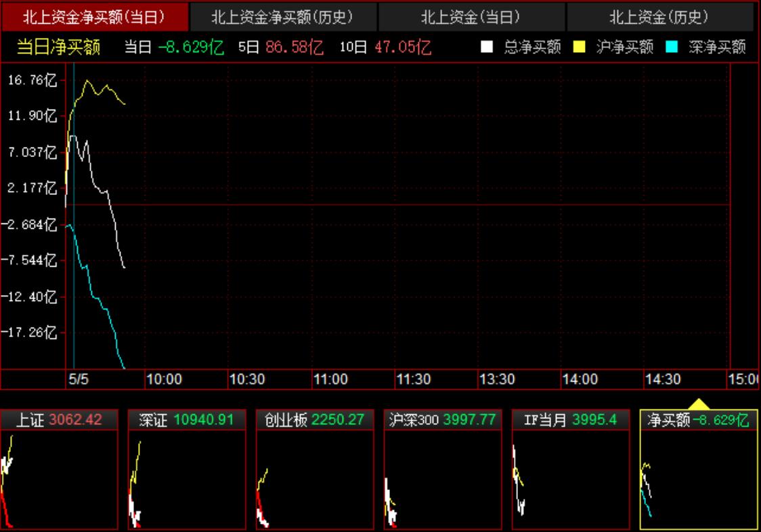
Task: Click the cyan 深净买额 legend swatch
Action: click(x=672, y=47)
